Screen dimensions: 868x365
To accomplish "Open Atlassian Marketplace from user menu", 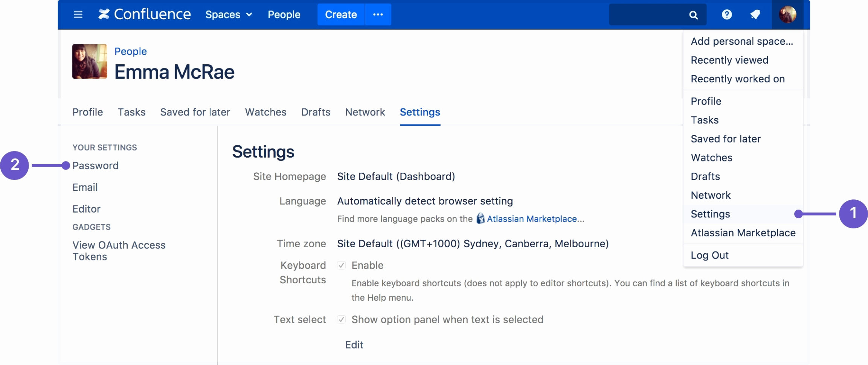I will 743,233.
